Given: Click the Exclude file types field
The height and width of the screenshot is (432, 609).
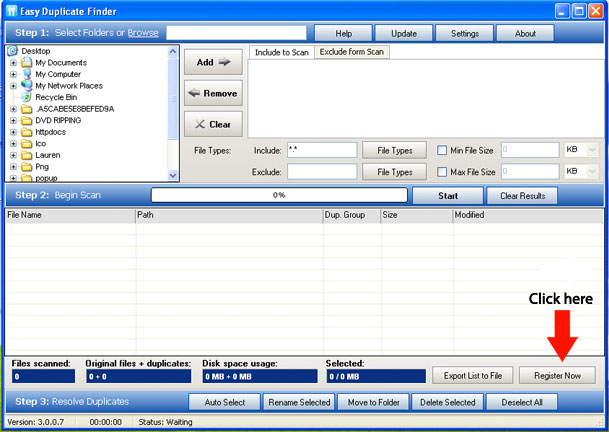Looking at the screenshot, I should click(322, 171).
